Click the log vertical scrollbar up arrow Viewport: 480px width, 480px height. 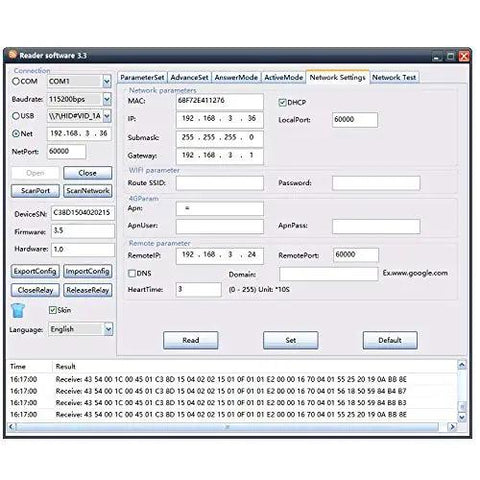[x=462, y=365]
